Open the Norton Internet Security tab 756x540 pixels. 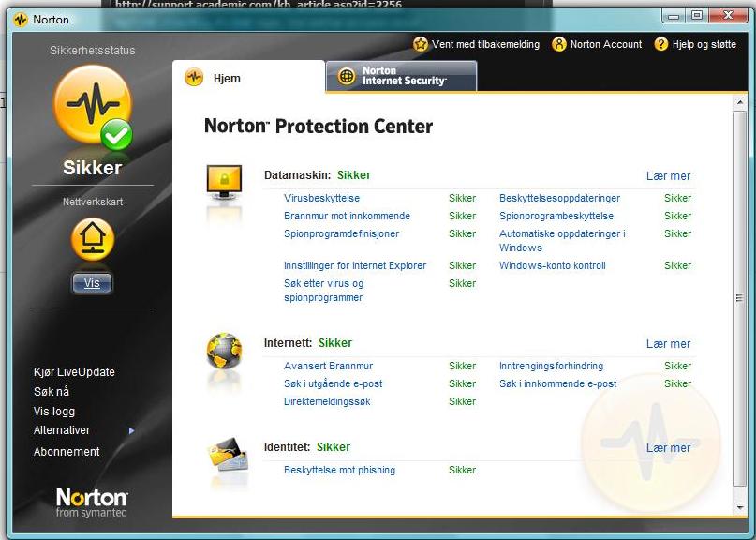[401, 76]
